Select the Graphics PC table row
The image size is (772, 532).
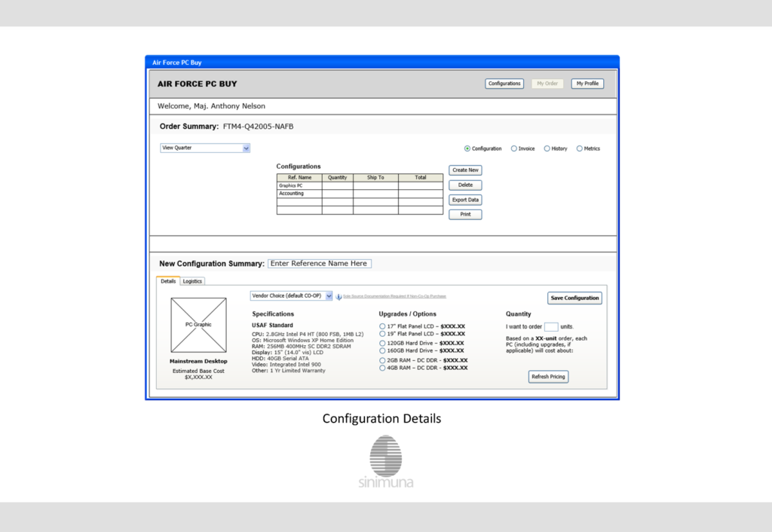[360, 185]
